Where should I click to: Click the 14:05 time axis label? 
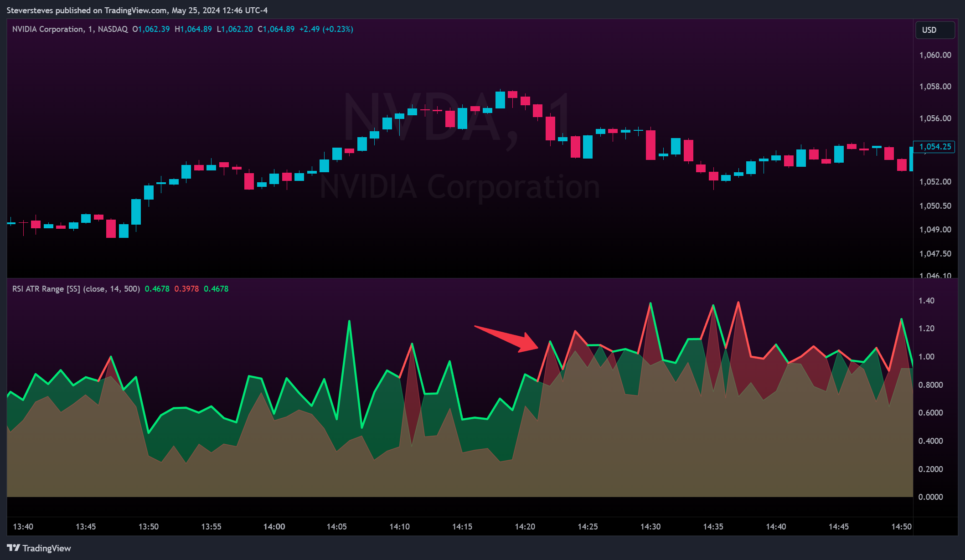[337, 527]
